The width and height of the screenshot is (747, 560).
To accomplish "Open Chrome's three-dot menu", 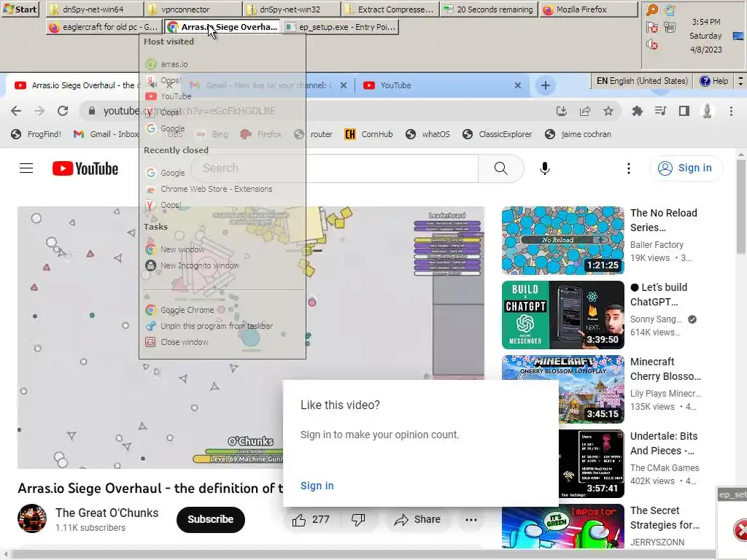I will [731, 111].
